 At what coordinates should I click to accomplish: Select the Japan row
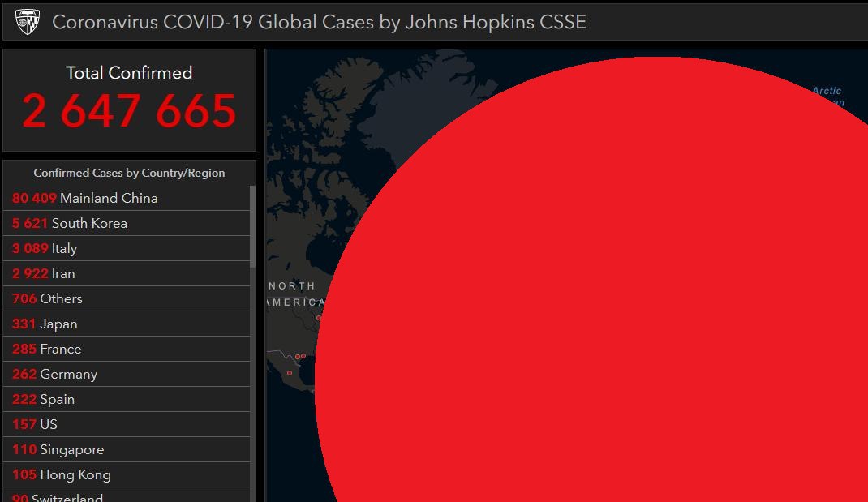coord(127,324)
